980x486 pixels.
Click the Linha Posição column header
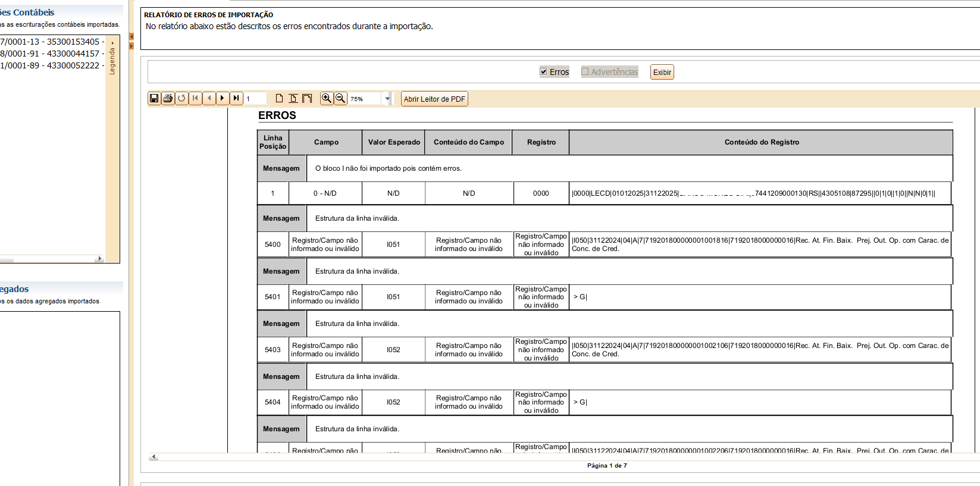tap(273, 142)
